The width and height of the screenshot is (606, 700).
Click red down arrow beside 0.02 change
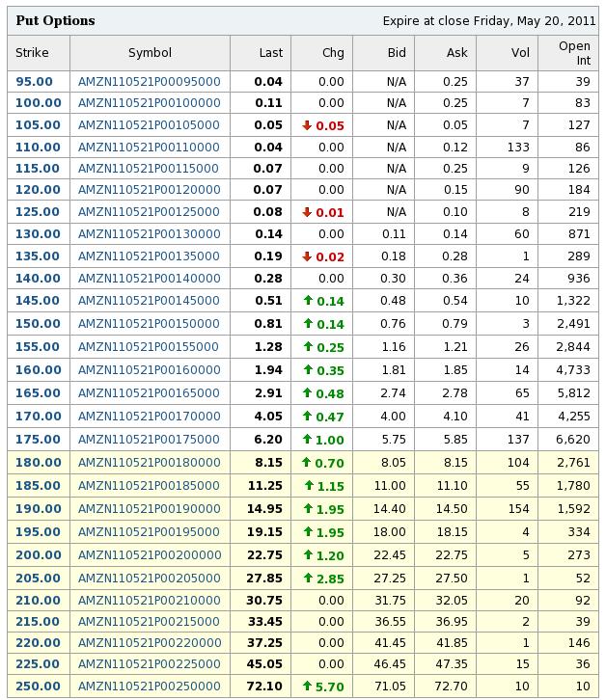tap(307, 256)
